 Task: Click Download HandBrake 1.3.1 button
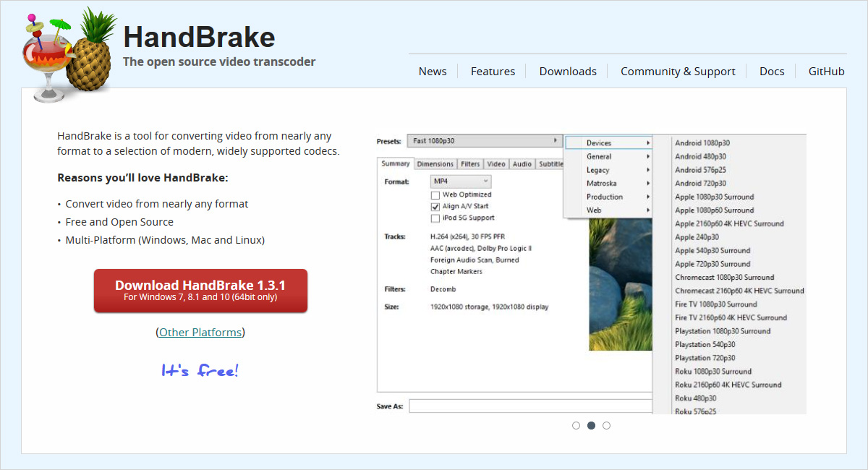tap(200, 291)
